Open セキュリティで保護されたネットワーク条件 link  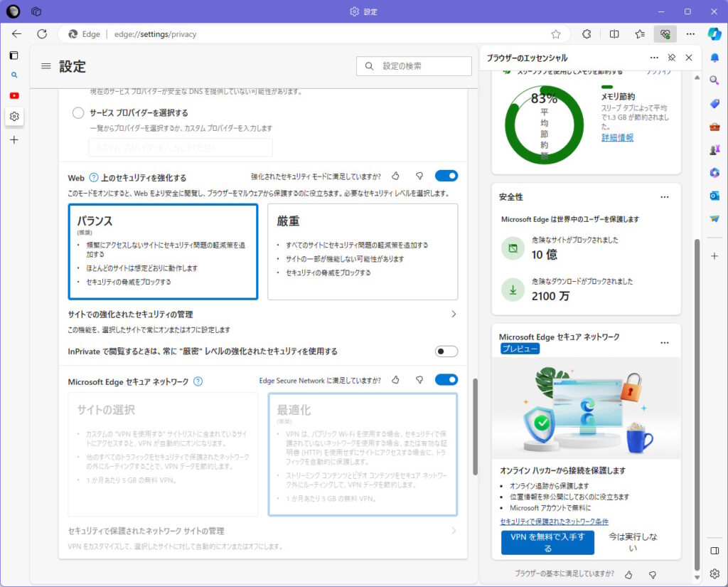[555, 522]
